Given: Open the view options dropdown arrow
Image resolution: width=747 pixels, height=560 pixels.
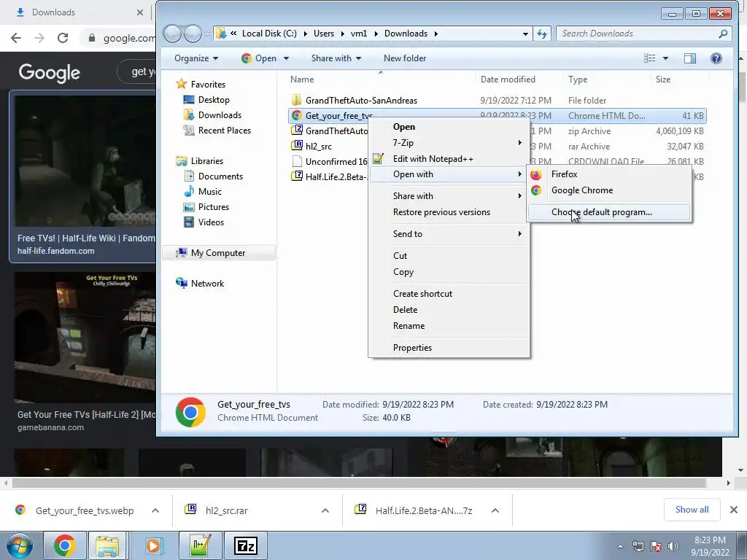Looking at the screenshot, I should (x=665, y=58).
